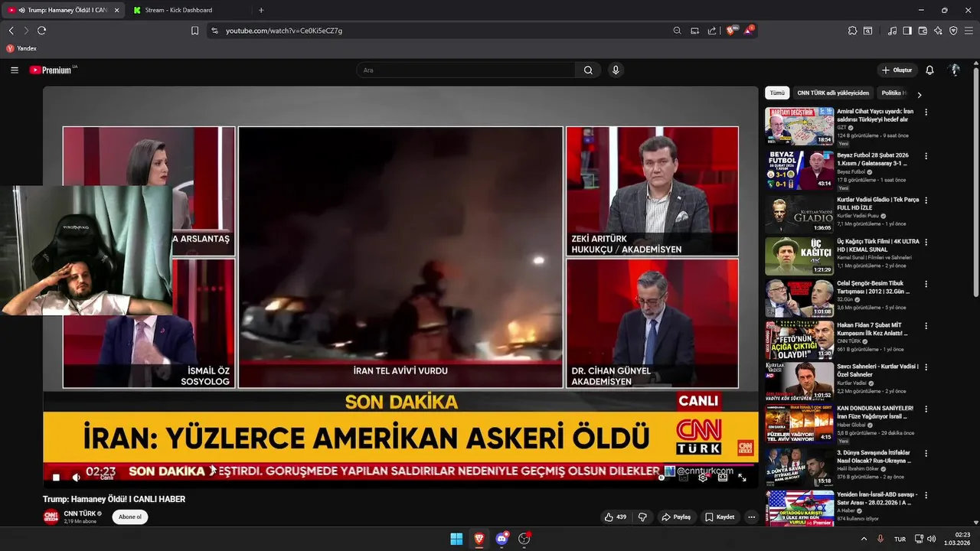Open a new browser tab

[261, 10]
